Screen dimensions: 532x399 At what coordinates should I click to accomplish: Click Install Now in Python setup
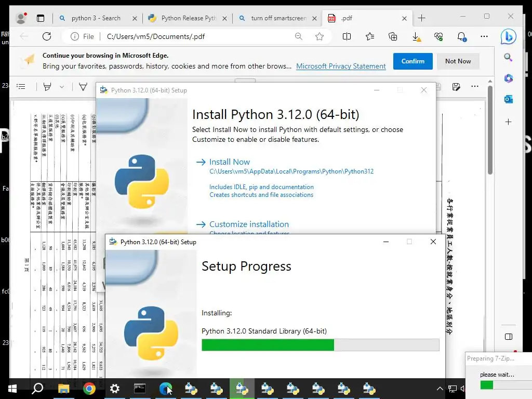pos(229,162)
